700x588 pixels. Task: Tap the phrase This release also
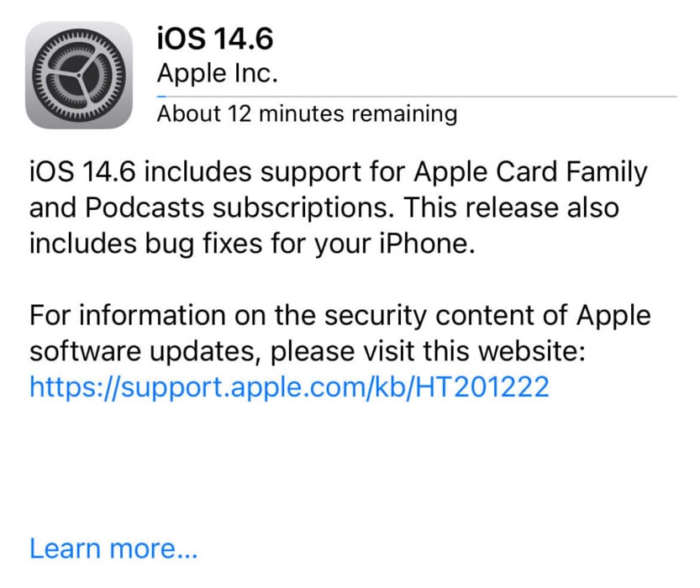(512, 207)
